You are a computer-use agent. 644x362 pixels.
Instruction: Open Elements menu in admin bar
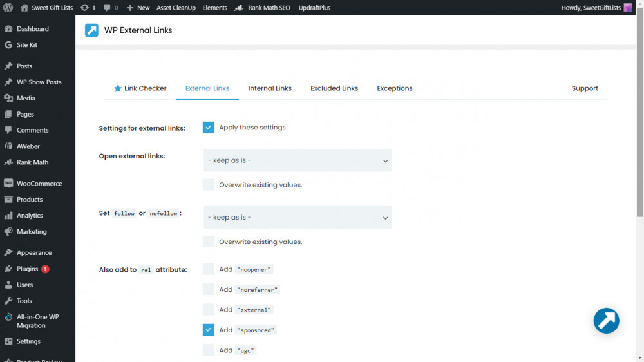[x=214, y=7]
